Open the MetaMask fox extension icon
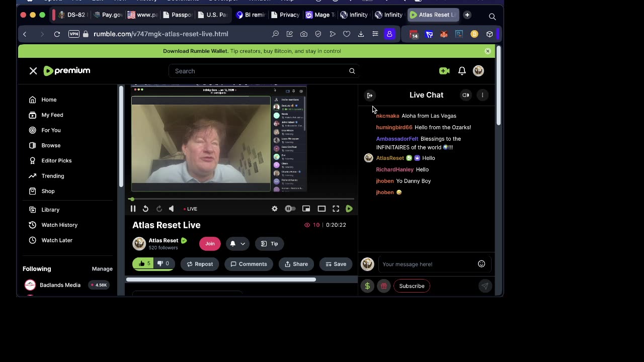 444,34
